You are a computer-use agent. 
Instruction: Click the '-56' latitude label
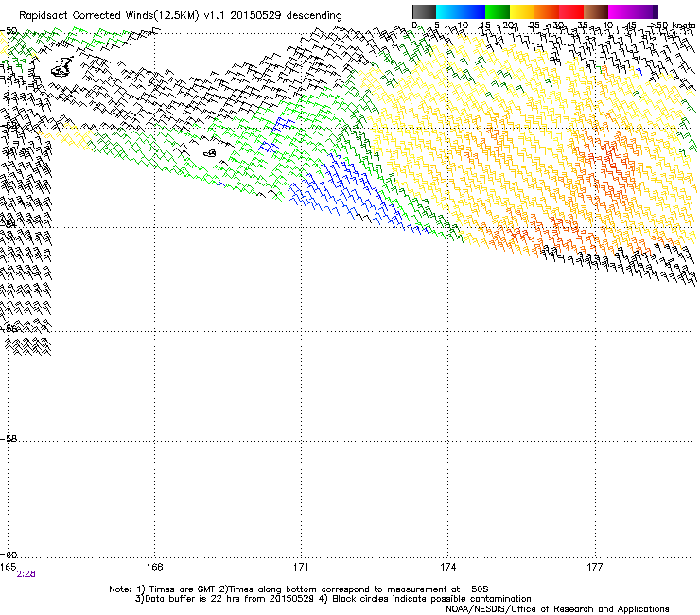(9, 329)
